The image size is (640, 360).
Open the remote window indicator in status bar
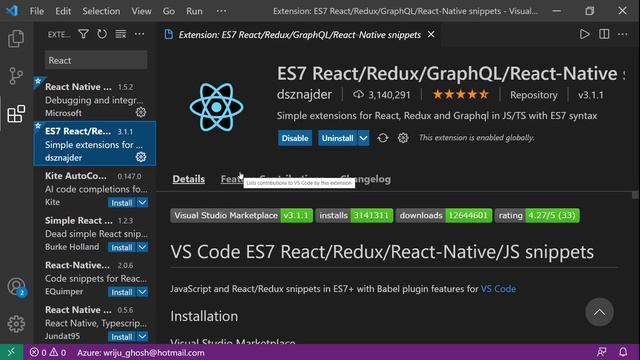point(11,352)
